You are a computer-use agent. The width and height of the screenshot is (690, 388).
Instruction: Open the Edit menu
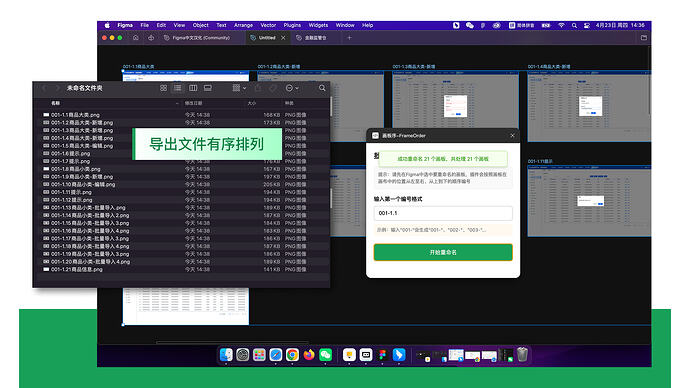point(161,26)
